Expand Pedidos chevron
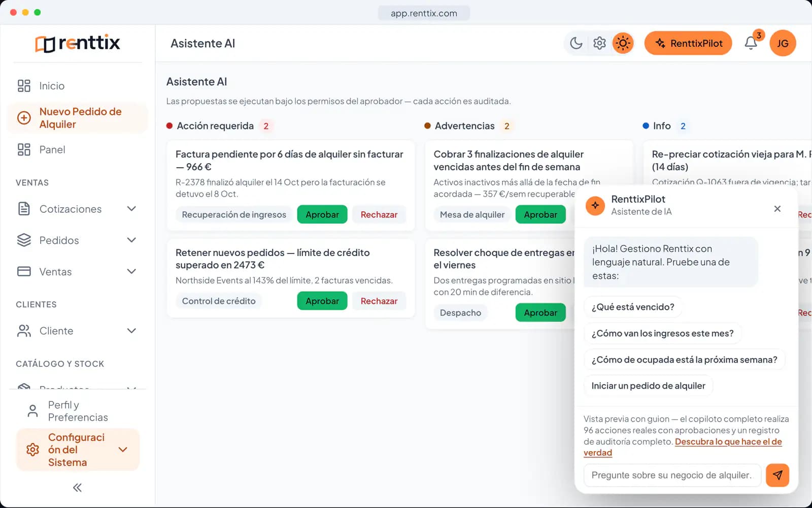This screenshot has height=508, width=812. 131,240
